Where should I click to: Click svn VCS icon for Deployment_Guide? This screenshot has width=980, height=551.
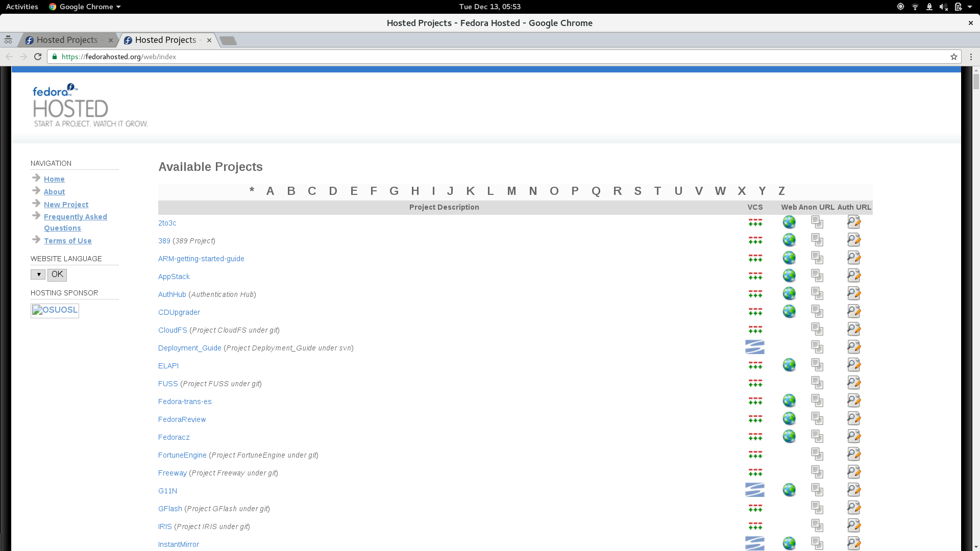pyautogui.click(x=755, y=347)
